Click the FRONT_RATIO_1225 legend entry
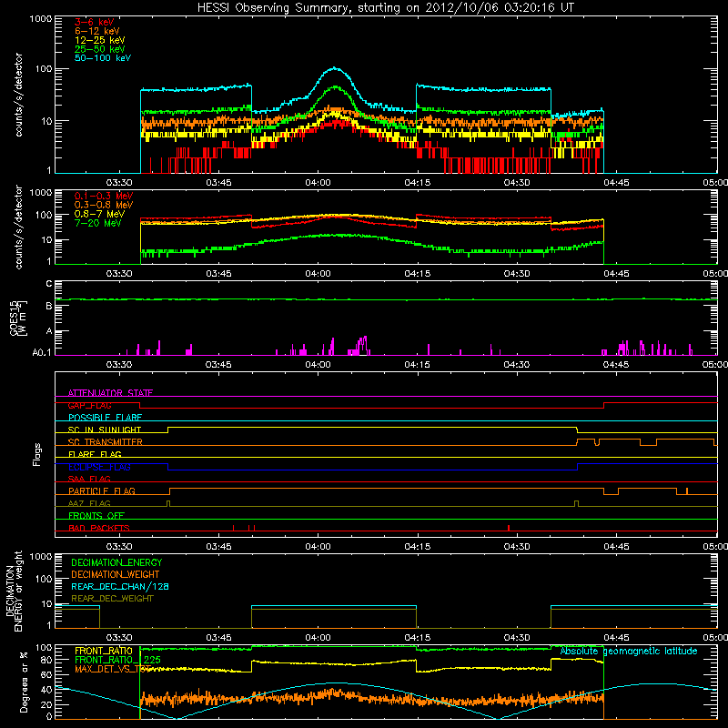 pyautogui.click(x=117, y=660)
